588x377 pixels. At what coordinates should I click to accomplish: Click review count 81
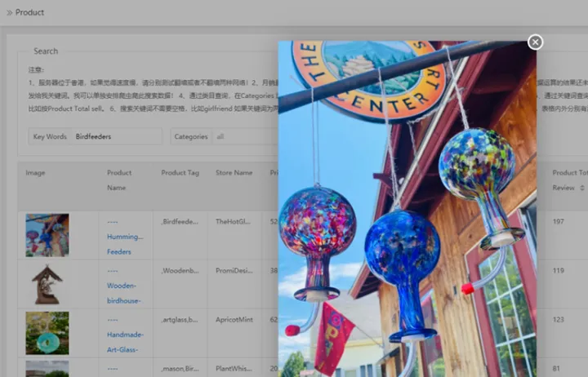click(x=556, y=369)
